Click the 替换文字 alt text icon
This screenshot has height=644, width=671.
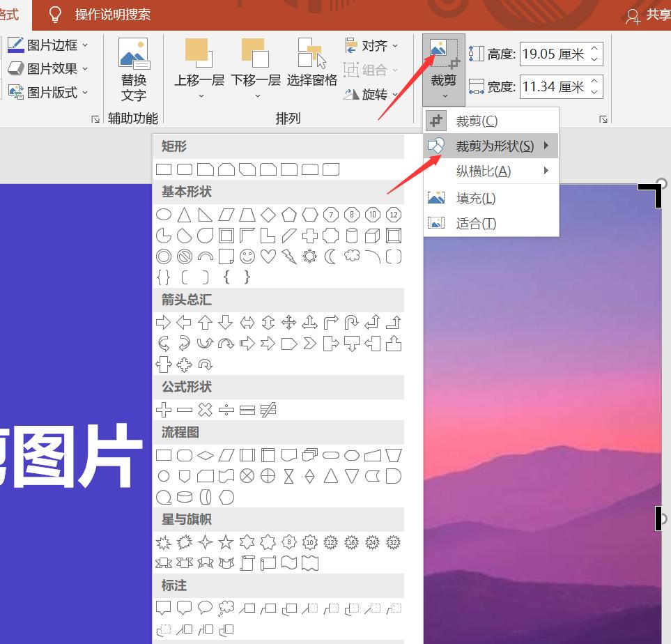tap(133, 70)
